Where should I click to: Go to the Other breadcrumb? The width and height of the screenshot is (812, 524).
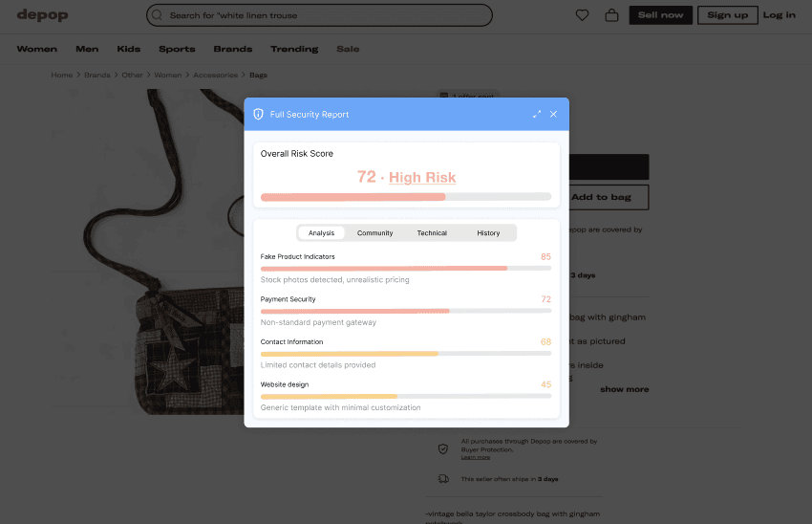pos(132,76)
